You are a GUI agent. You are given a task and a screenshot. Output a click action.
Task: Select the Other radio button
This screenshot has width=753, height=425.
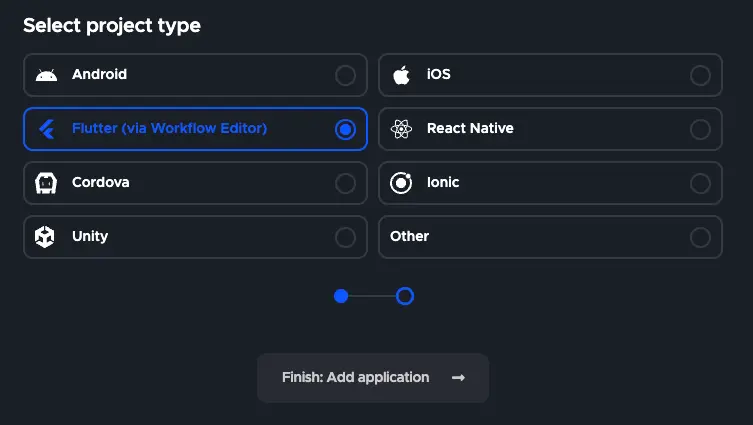click(700, 237)
